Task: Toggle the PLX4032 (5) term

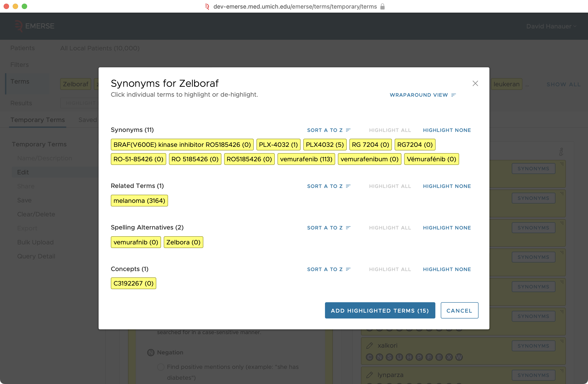Action: pos(325,145)
